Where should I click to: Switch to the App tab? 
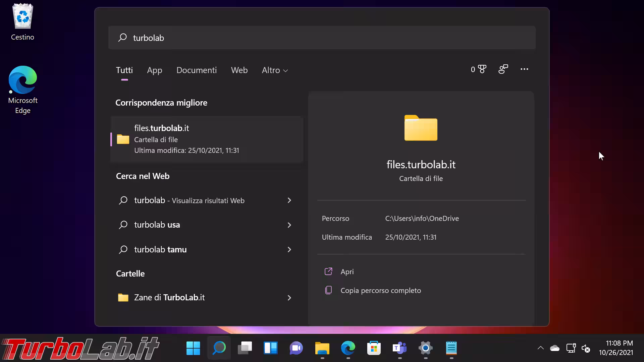154,70
